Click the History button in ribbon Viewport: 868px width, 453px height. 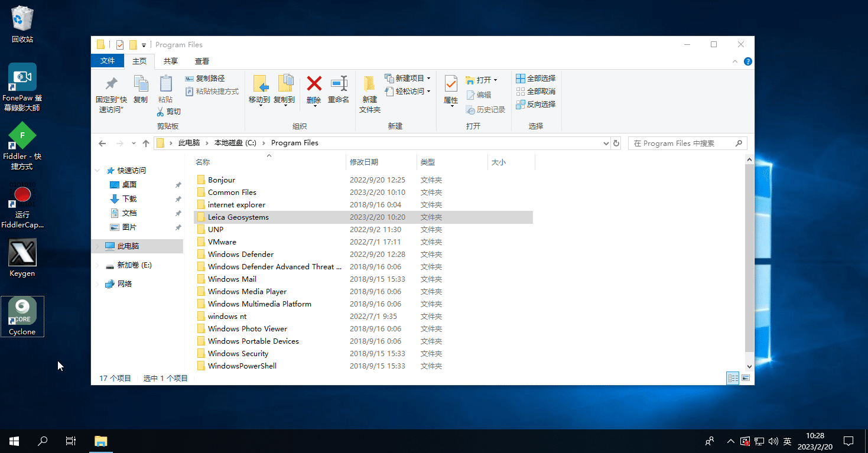coord(486,110)
